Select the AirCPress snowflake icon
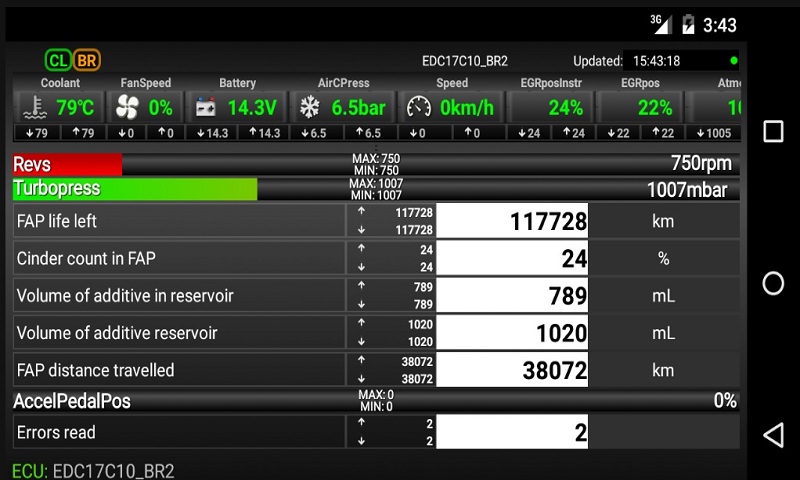The width and height of the screenshot is (800, 480). pos(309,108)
